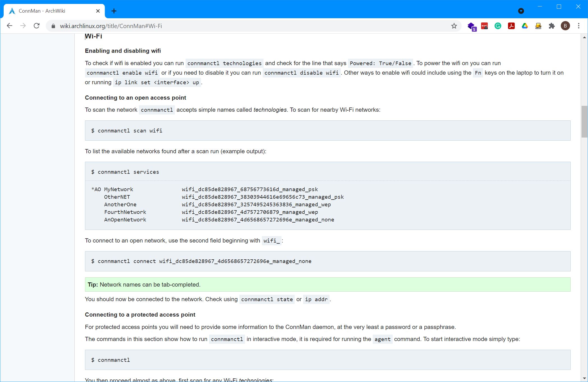Click the connmanctl connect command block
Viewport: 588px width, 382px height.
tap(328, 261)
